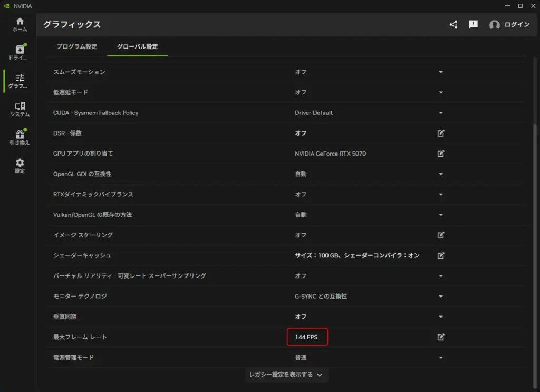Screen dimensions: 540x392
Task: Edit the GPU アプリの割り当て setting
Action: 441,154
